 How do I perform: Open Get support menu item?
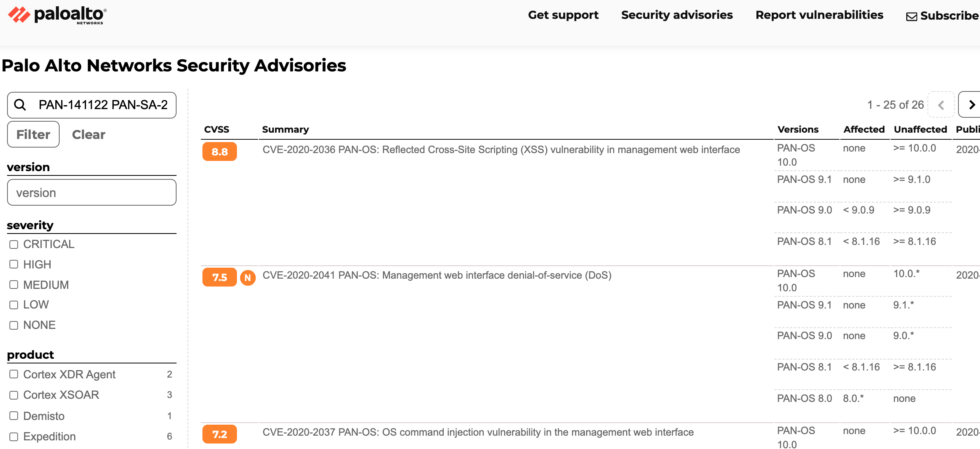pos(563,15)
